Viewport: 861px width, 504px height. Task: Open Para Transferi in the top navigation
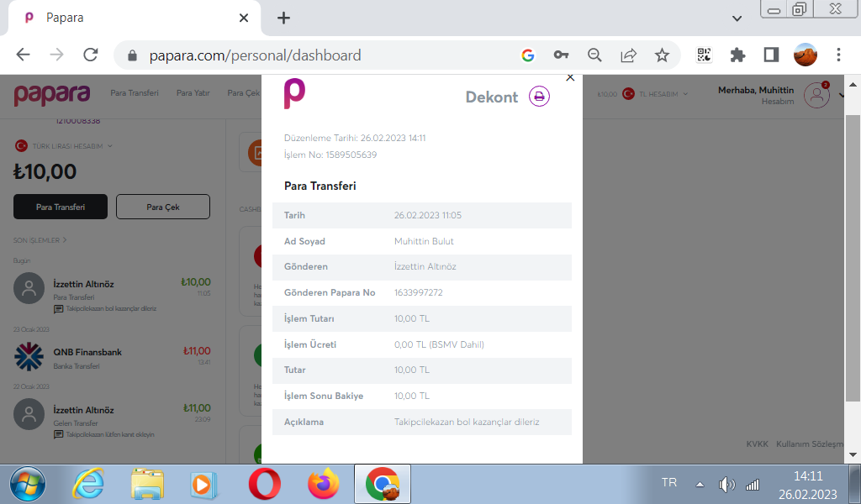coord(134,93)
